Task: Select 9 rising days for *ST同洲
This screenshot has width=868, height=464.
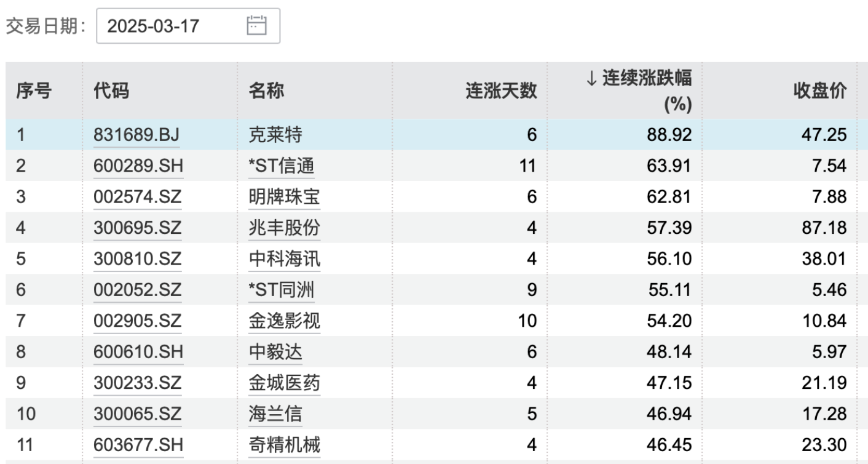Action: click(x=532, y=290)
